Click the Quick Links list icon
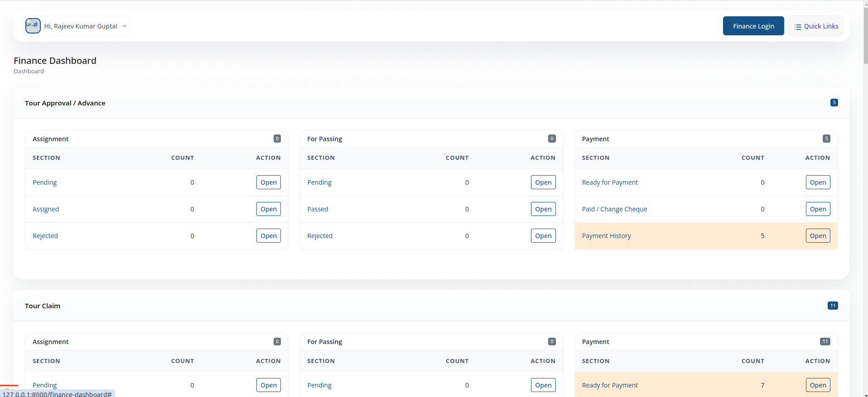The image size is (868, 397). (798, 27)
